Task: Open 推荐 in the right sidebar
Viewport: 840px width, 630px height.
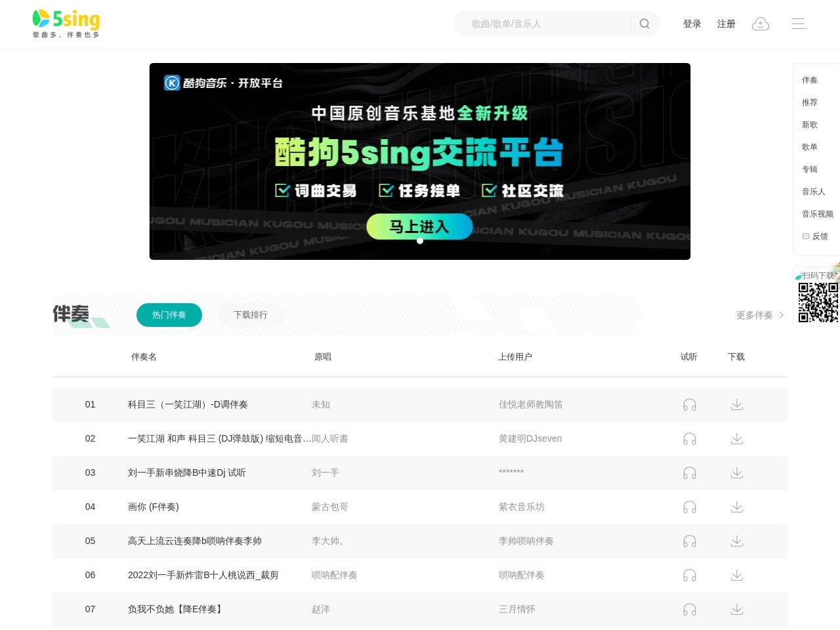Action: (x=809, y=102)
